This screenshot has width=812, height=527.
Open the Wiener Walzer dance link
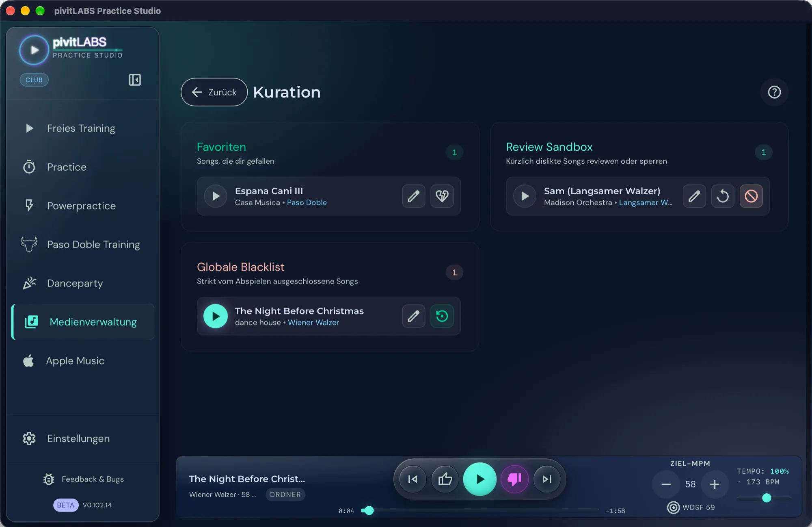tap(313, 322)
